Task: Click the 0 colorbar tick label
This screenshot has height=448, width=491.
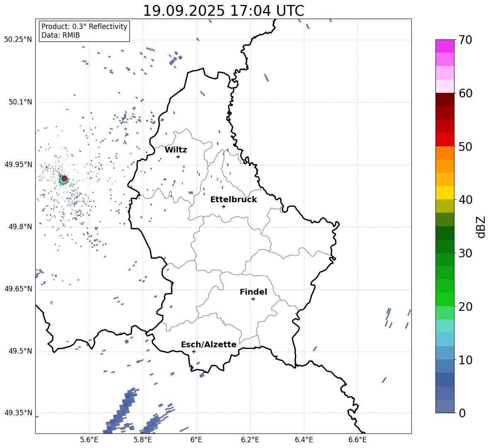Action: point(462,413)
